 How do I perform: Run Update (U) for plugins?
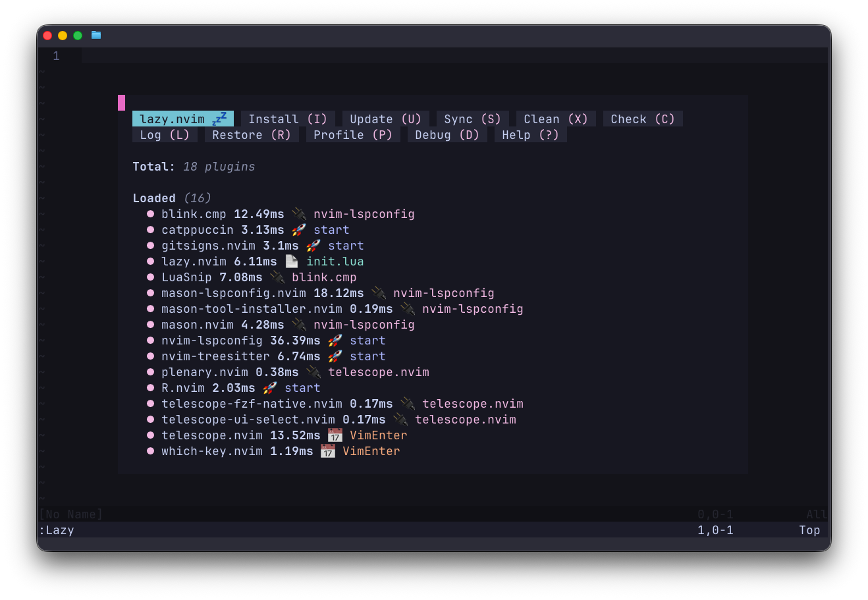385,119
